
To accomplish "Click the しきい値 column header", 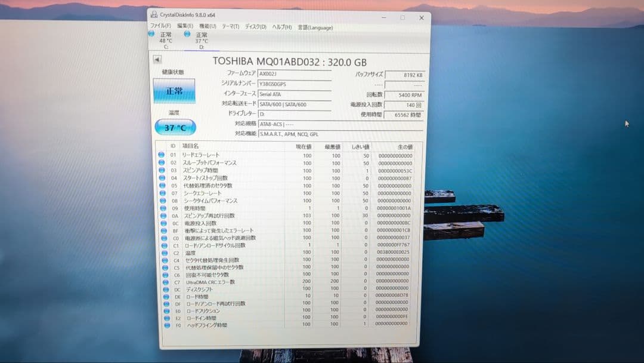I will pyautogui.click(x=360, y=147).
